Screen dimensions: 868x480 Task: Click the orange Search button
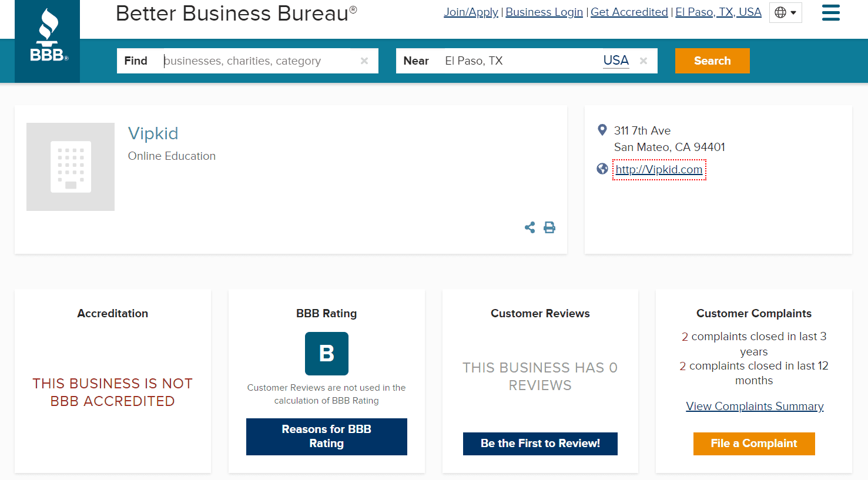pos(712,61)
